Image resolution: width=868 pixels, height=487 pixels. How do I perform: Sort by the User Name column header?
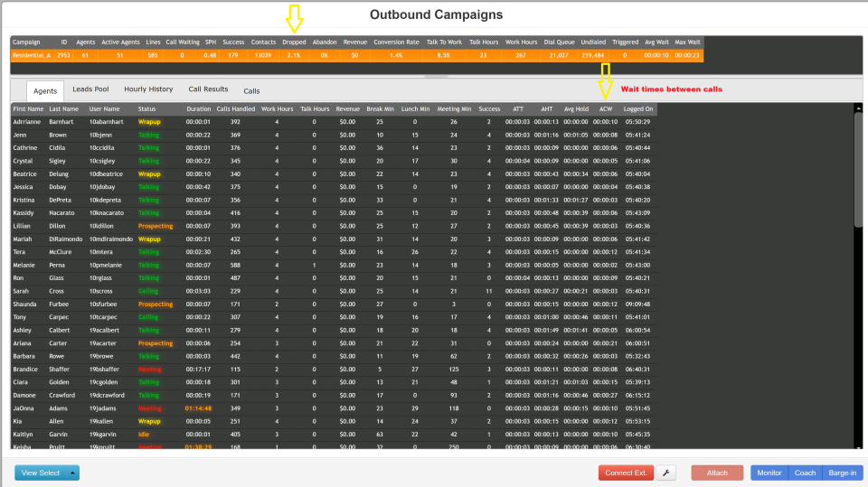104,109
